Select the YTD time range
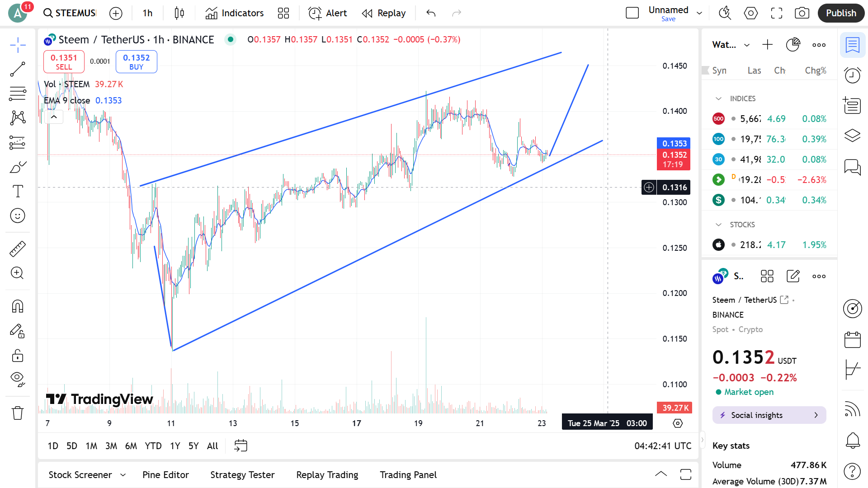 (x=153, y=446)
